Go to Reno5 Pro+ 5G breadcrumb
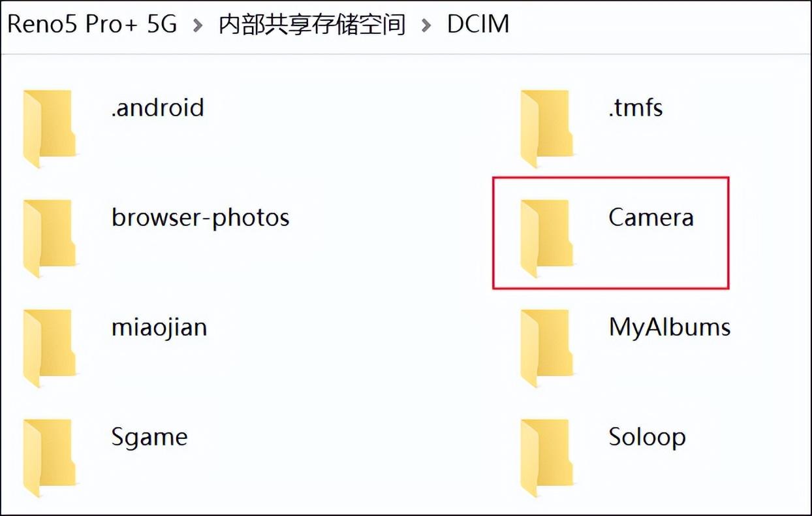 coord(92,24)
